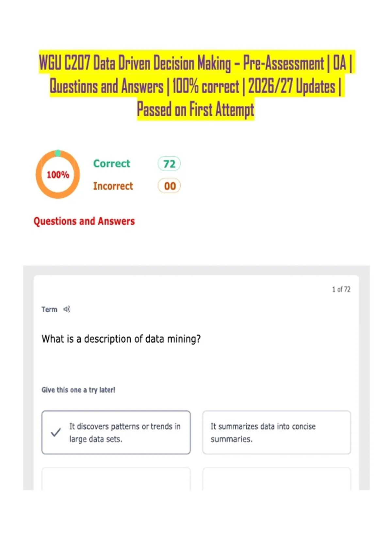392x556 pixels.
Task: Select answer about discovering patterns or trends
Action: click(x=116, y=432)
